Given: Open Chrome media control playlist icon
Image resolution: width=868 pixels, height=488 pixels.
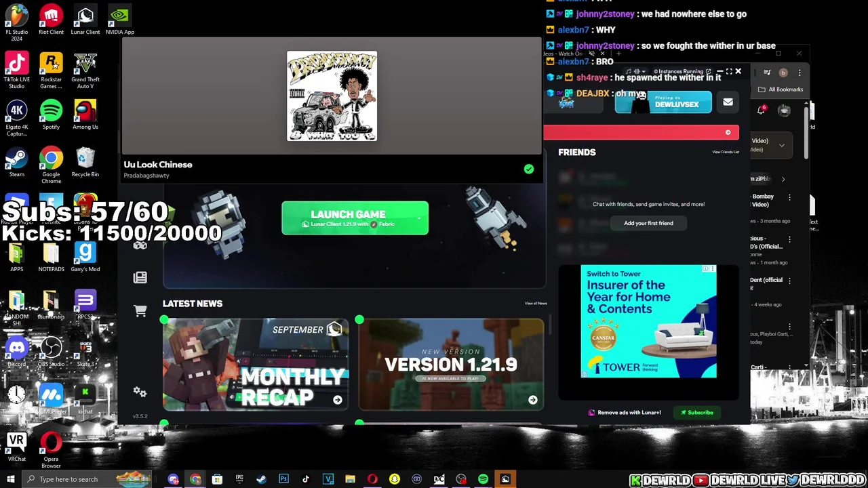Looking at the screenshot, I should [767, 73].
